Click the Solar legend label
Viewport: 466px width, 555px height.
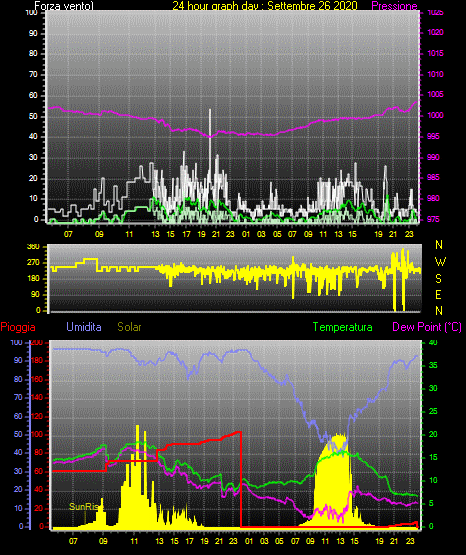click(129, 327)
